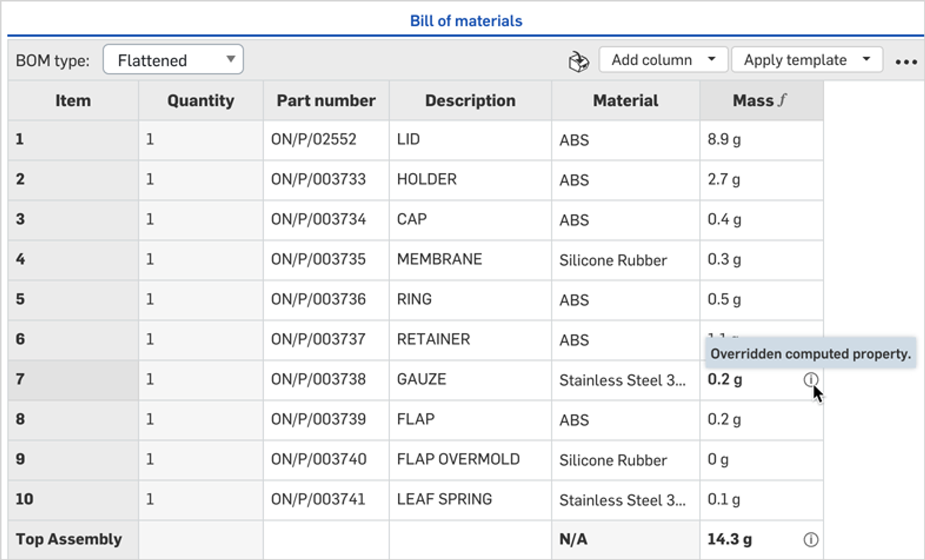Screen dimensions: 925x560
Task: Select the Description column header
Action: pos(470,101)
